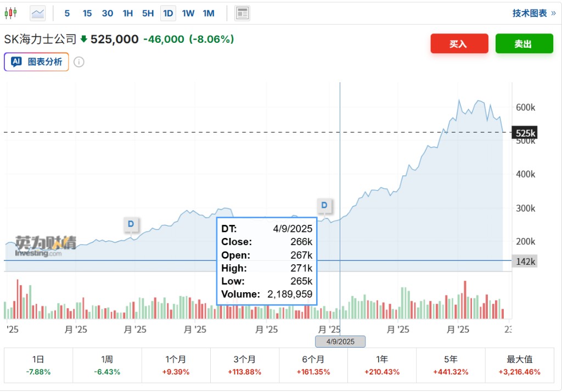Click the D marker near 4/9/2025

click(x=324, y=206)
